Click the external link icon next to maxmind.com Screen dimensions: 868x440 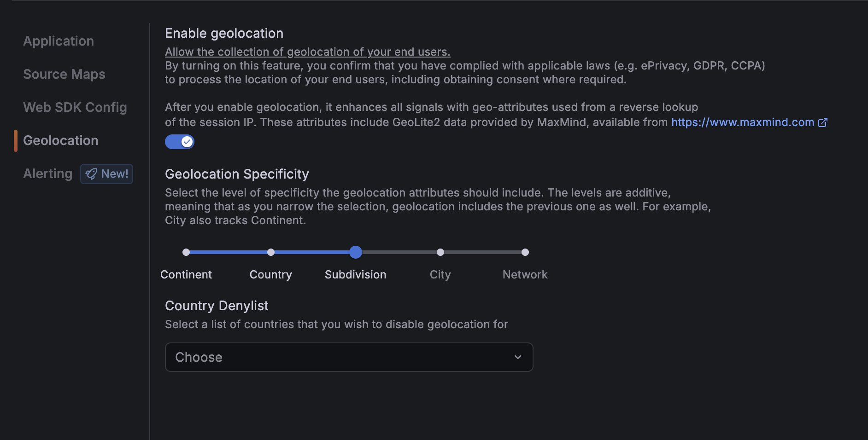tap(823, 122)
